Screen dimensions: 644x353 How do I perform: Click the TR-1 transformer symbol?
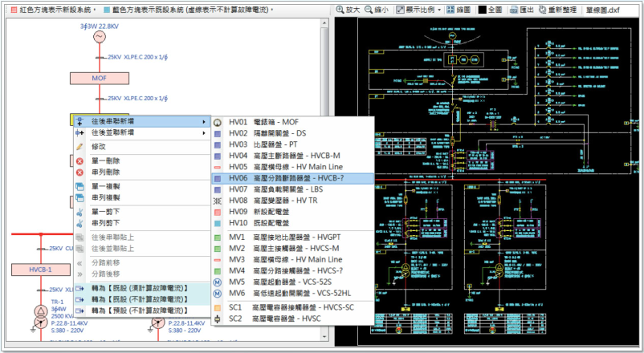[40, 316]
